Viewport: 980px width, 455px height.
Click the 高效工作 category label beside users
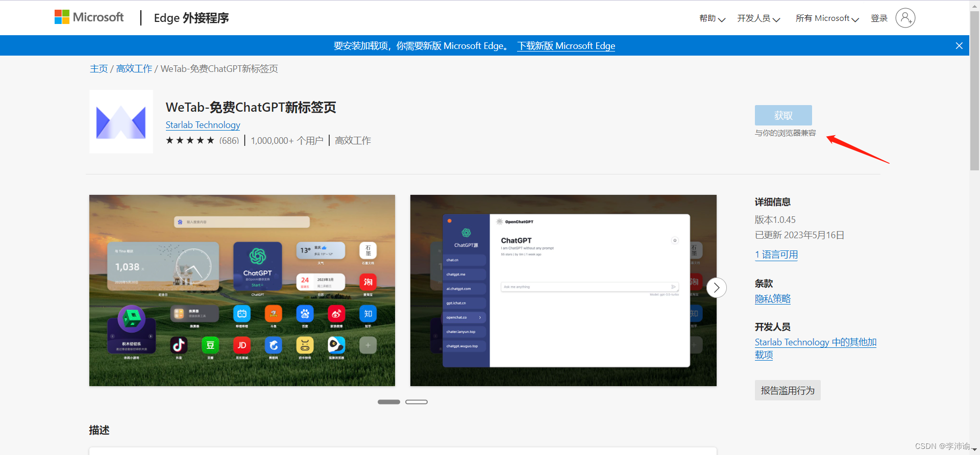[353, 141]
